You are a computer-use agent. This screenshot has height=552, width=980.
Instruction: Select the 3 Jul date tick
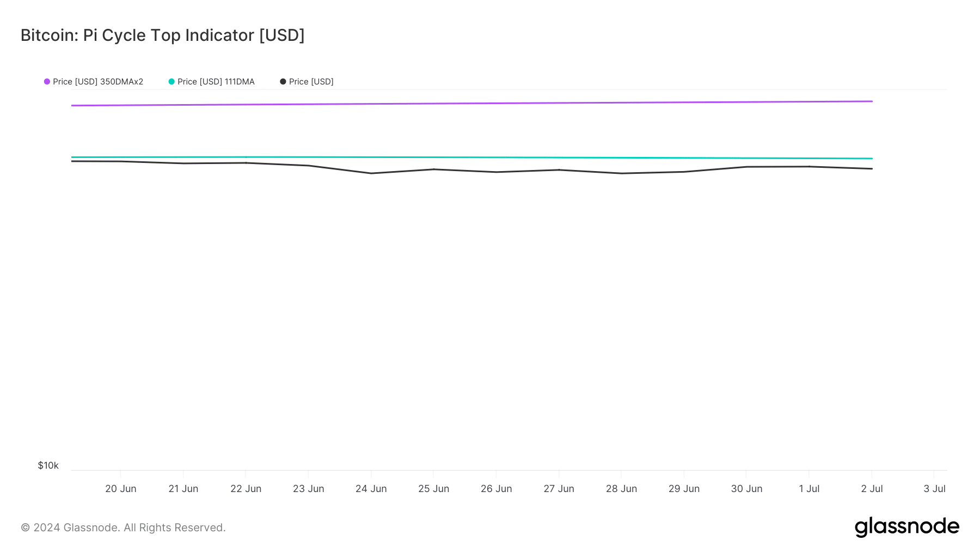coord(934,489)
